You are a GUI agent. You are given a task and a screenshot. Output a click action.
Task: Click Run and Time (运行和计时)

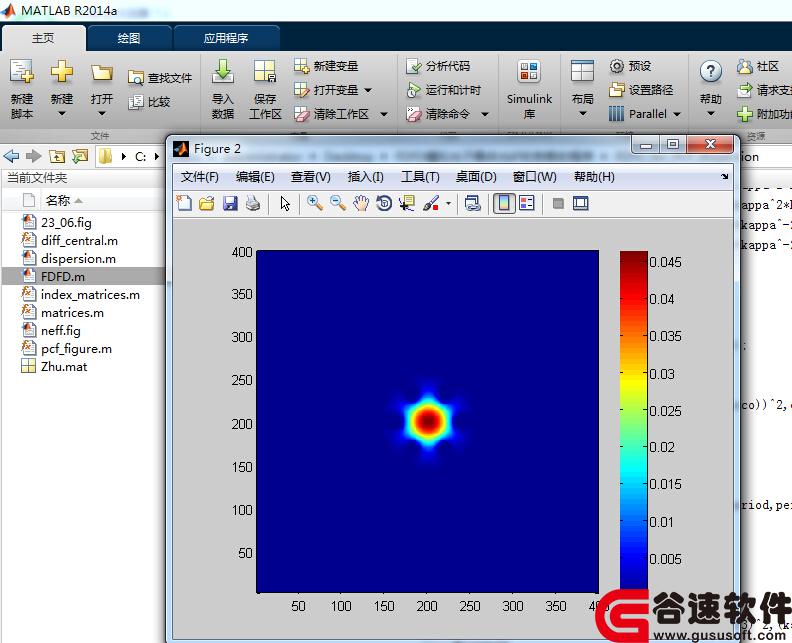pyautogui.click(x=443, y=90)
